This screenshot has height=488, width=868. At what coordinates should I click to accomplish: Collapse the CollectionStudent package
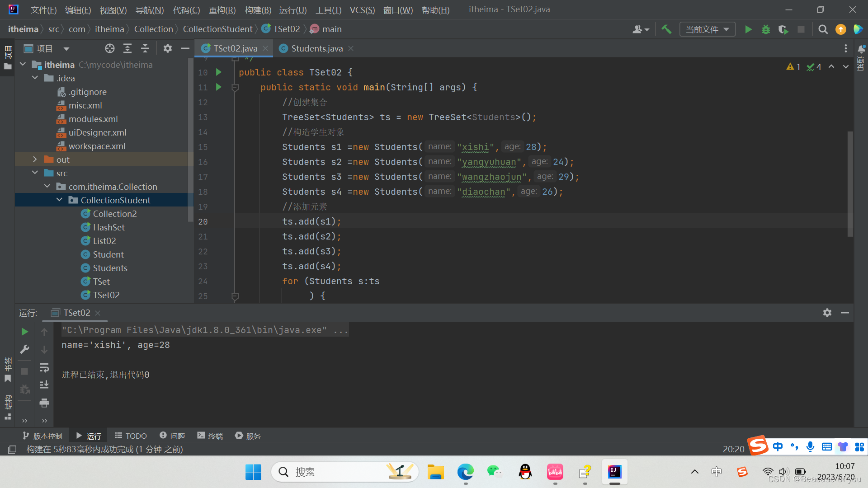pos(59,200)
